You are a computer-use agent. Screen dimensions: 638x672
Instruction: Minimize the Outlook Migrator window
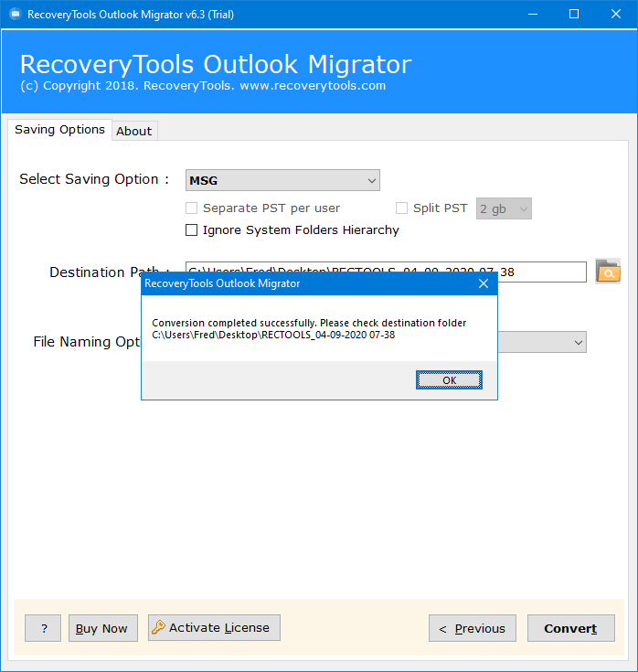pos(533,14)
